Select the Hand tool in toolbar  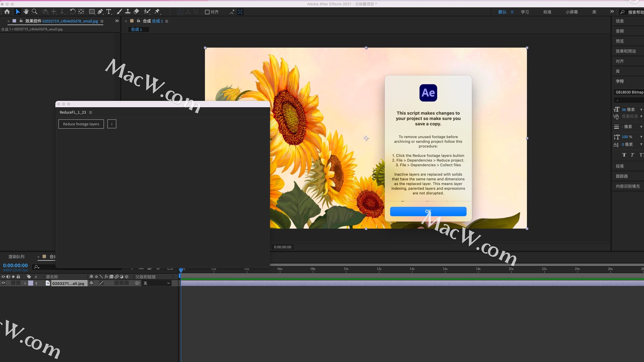pyautogui.click(x=26, y=12)
